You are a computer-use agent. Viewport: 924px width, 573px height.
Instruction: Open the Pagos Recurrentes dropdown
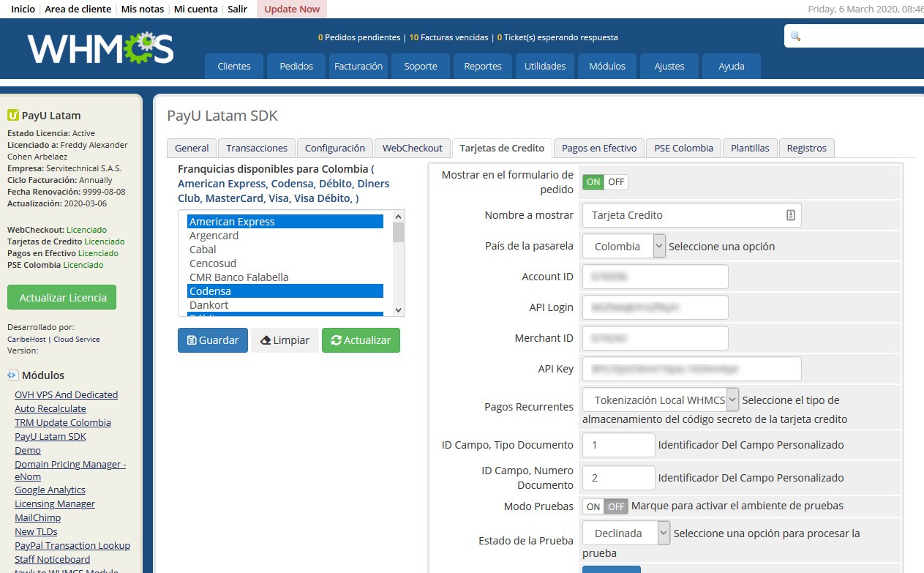[x=661, y=400]
